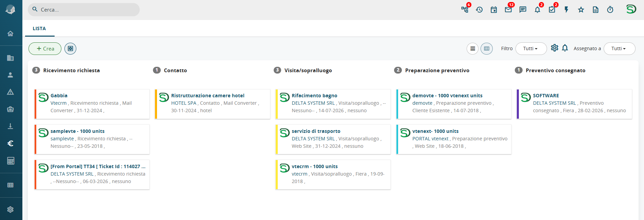
Task: Click the Cerca search field
Action: coord(84,9)
